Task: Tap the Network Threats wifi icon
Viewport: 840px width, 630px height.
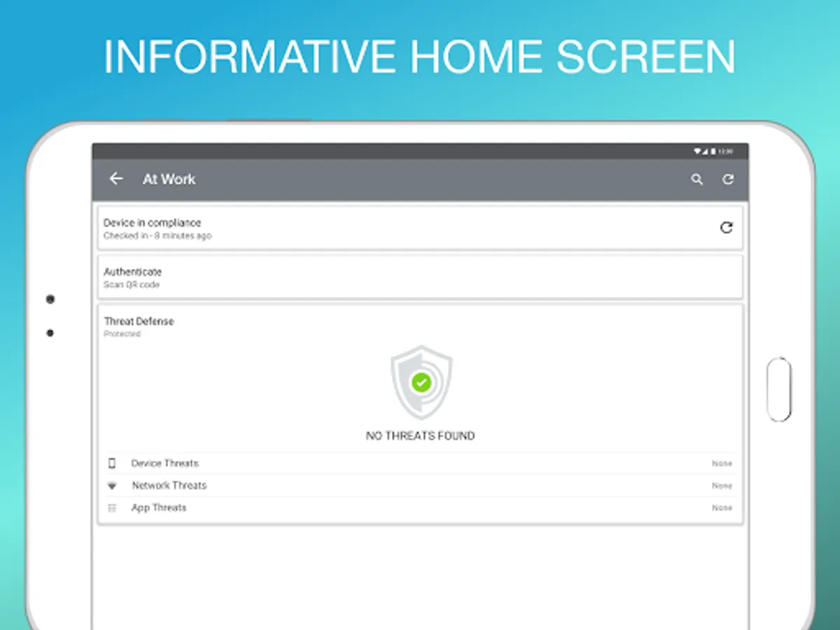Action: 112,486
